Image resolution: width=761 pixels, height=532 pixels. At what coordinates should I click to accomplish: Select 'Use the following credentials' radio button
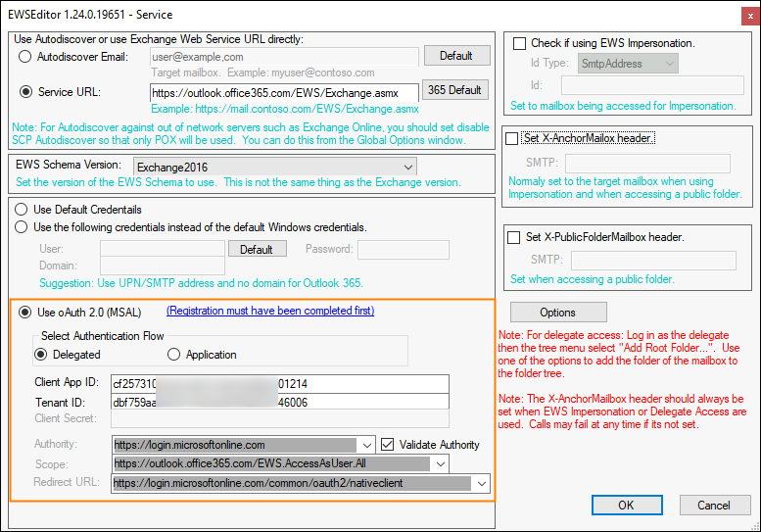22,227
